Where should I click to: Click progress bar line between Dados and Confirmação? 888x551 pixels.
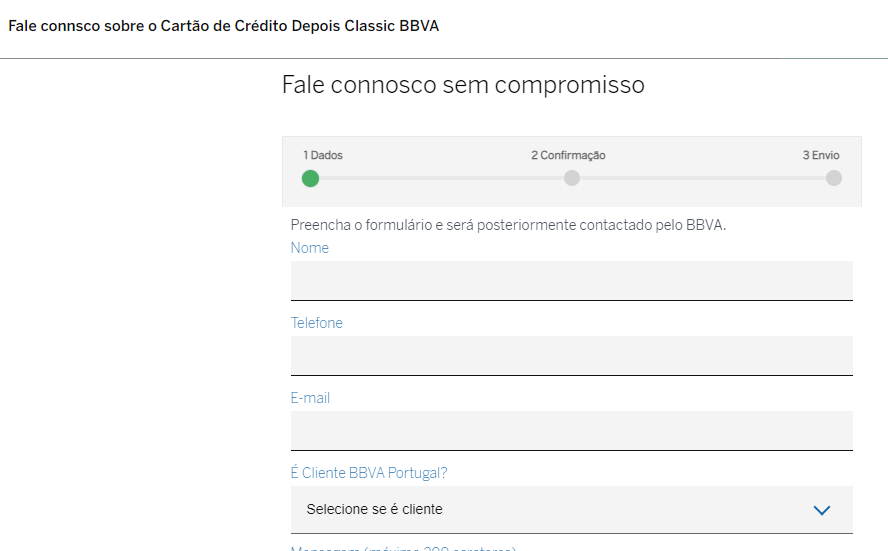coord(441,178)
